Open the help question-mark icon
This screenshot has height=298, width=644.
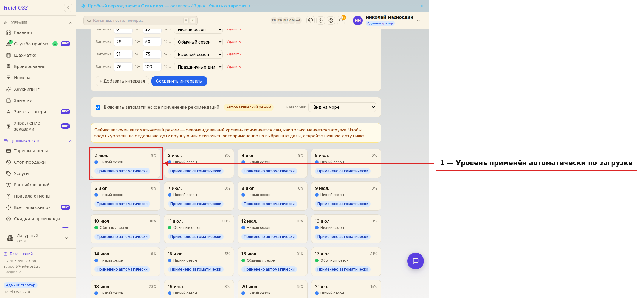click(x=331, y=20)
